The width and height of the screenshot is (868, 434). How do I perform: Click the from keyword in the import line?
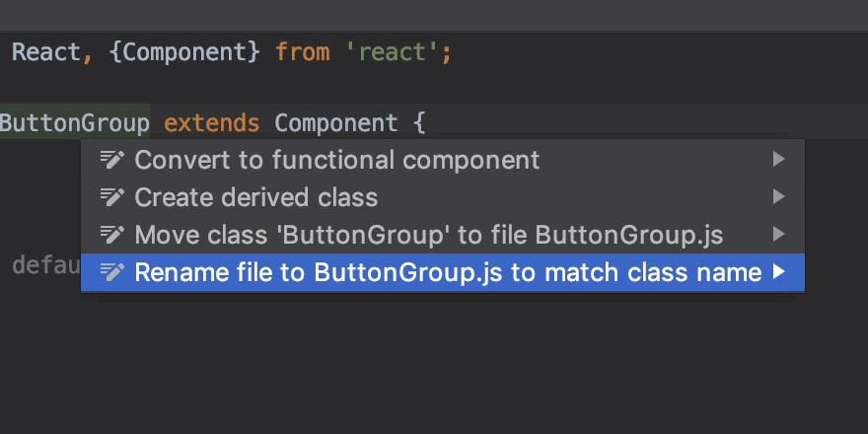[302, 53]
